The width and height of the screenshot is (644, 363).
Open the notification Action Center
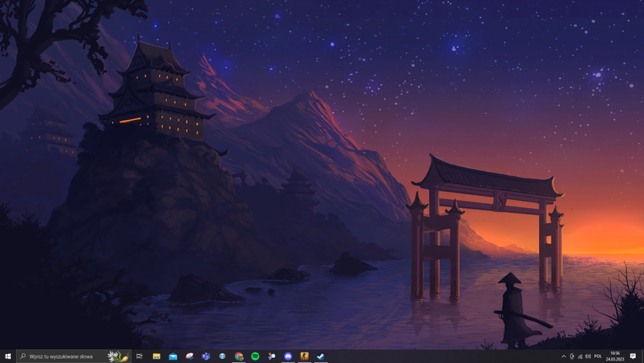(x=633, y=356)
